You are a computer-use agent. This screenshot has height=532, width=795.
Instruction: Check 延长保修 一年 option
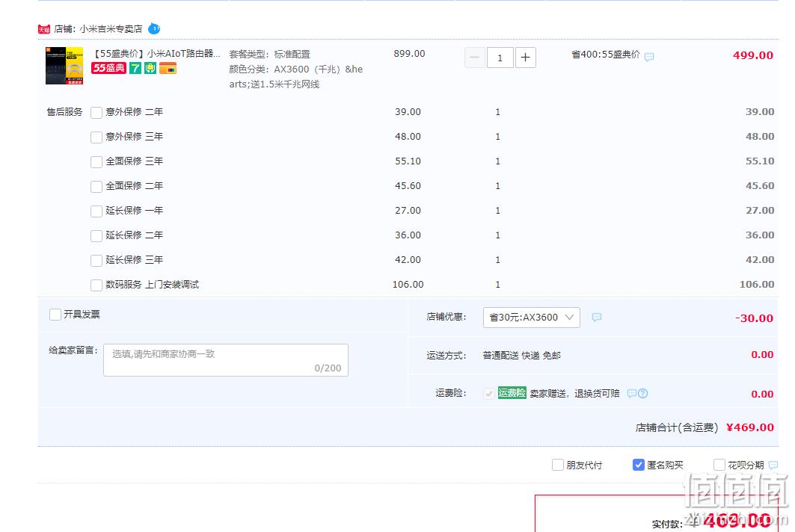point(96,211)
